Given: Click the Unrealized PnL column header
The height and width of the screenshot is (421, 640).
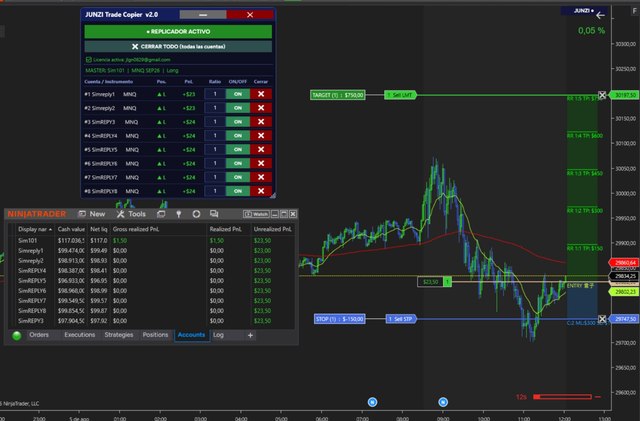Looking at the screenshot, I should 273,229.
